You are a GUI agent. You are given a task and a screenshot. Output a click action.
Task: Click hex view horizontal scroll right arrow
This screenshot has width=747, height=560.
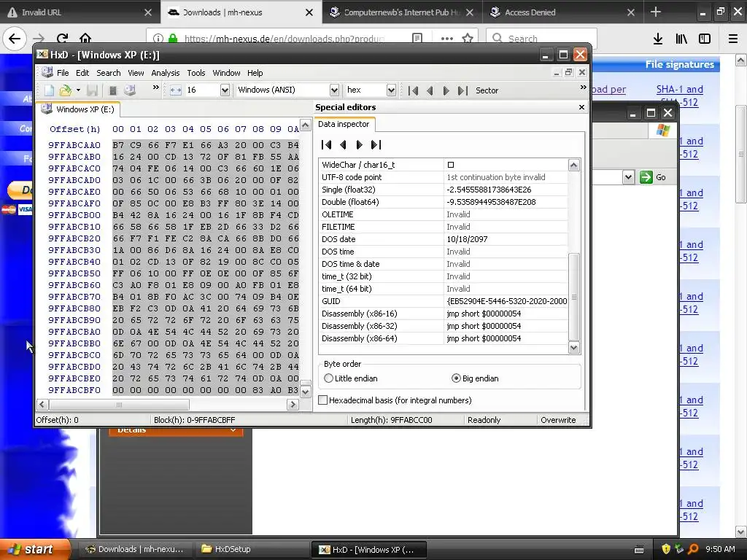293,405
